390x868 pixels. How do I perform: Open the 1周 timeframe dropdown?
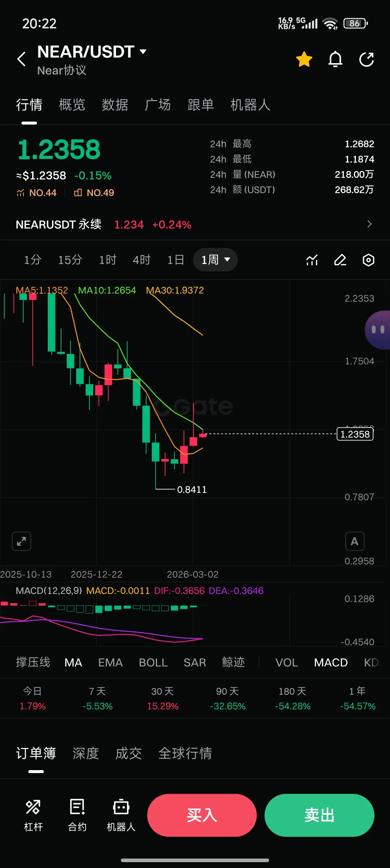click(215, 260)
